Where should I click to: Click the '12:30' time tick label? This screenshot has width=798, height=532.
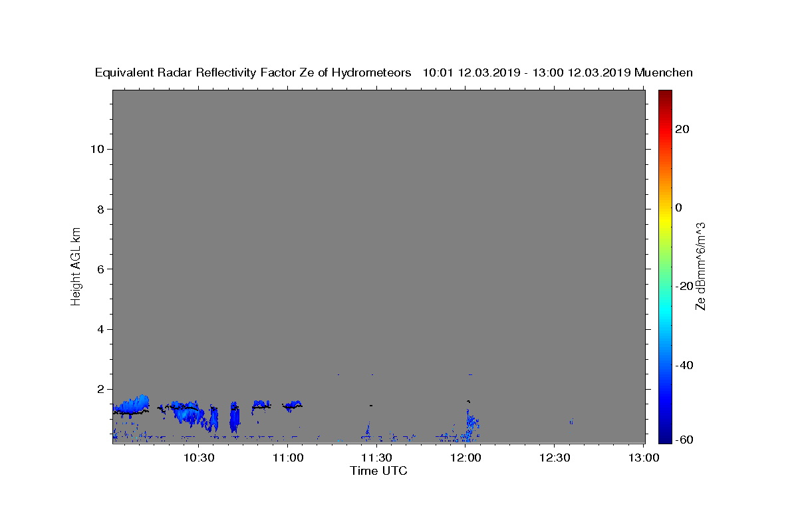coord(554,458)
